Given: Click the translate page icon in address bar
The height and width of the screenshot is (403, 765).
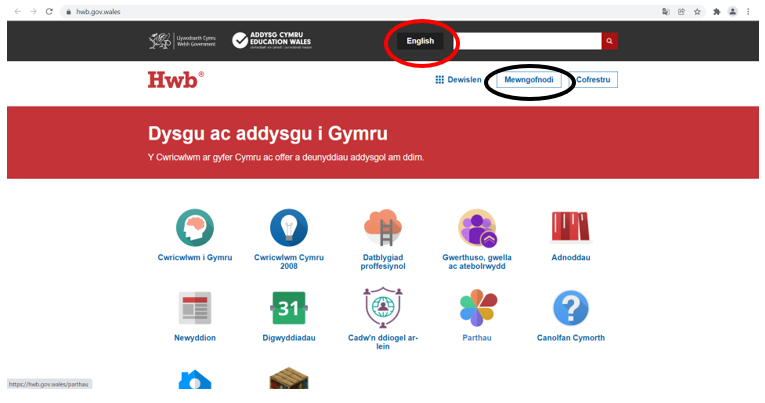Looking at the screenshot, I should (x=665, y=12).
